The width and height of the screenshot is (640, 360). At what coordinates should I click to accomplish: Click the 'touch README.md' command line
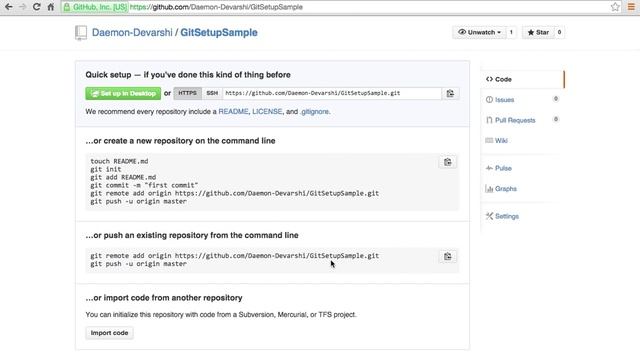click(119, 161)
